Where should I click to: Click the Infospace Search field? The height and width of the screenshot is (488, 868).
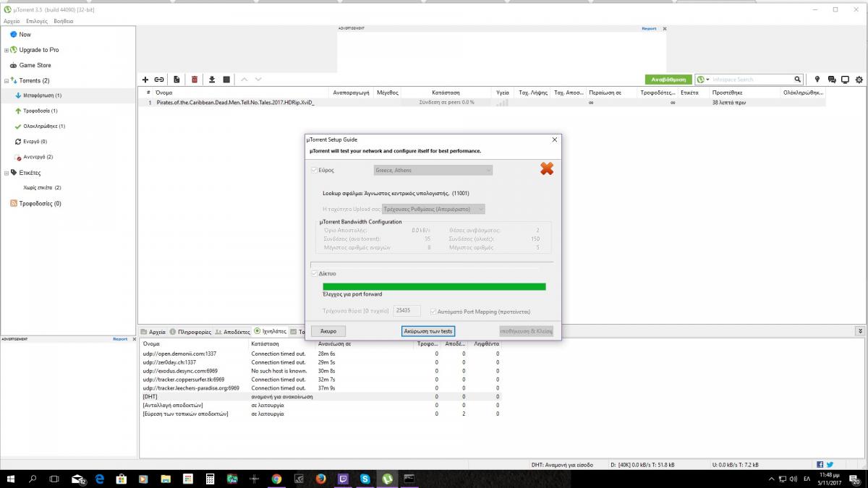point(752,80)
